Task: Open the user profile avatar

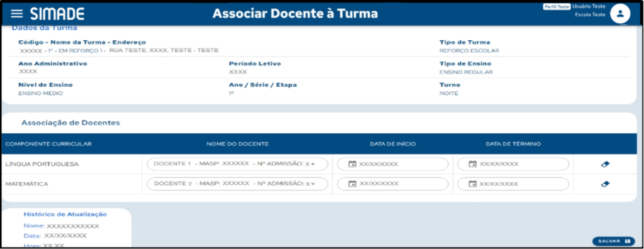Action: [x=620, y=14]
